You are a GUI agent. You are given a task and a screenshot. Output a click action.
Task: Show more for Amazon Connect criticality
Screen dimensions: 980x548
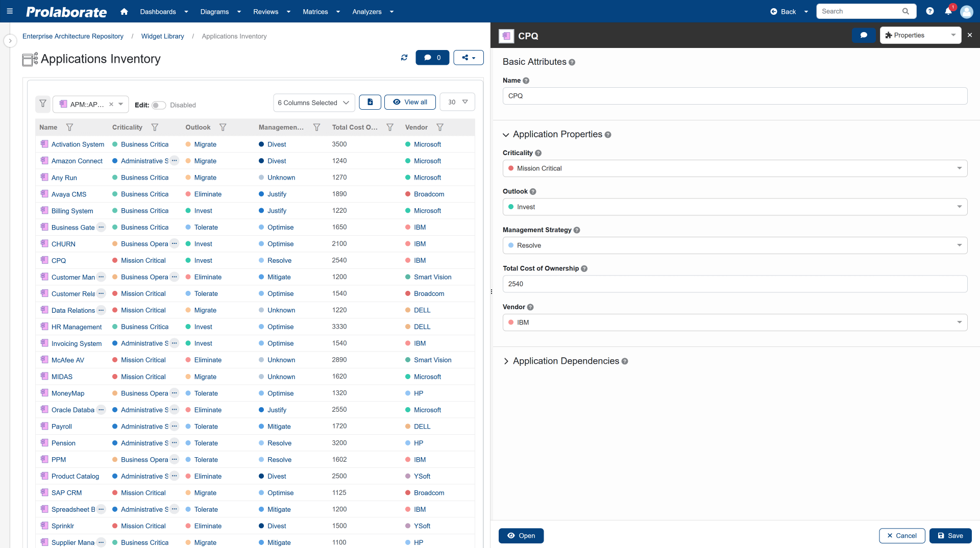point(175,161)
